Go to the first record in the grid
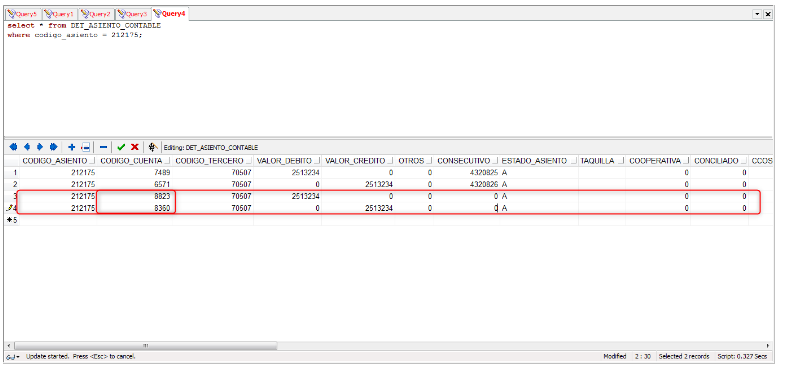The image size is (788, 374). point(14,147)
